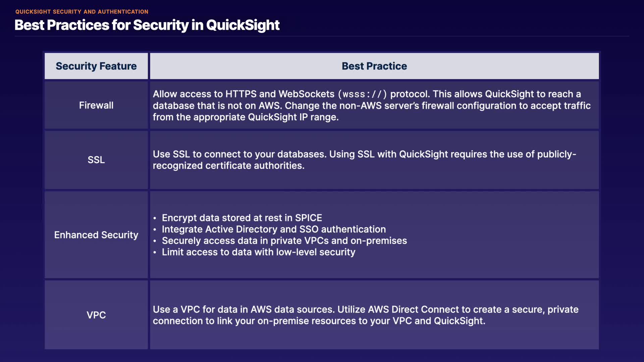Select the VPC row label
The height and width of the screenshot is (362, 644).
coord(96,315)
